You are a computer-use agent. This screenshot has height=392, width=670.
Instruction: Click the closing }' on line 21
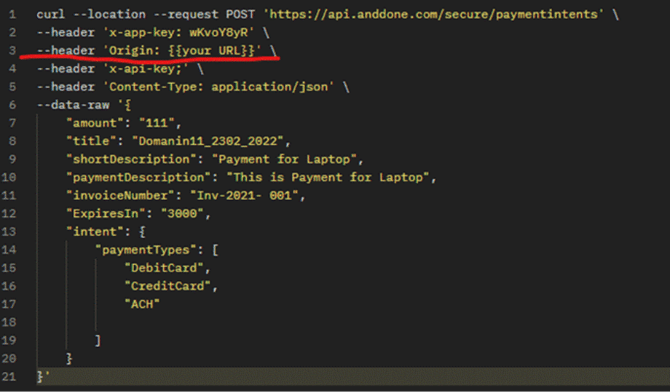[x=43, y=377]
